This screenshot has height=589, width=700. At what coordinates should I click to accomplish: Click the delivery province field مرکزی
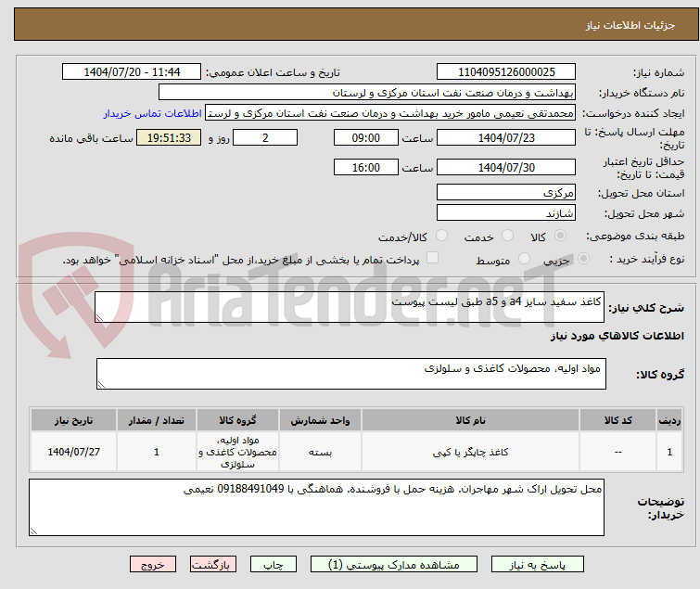506,192
